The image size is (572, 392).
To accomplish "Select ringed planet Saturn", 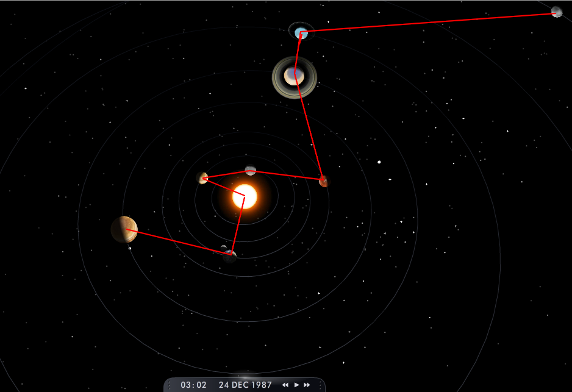I will tap(294, 76).
